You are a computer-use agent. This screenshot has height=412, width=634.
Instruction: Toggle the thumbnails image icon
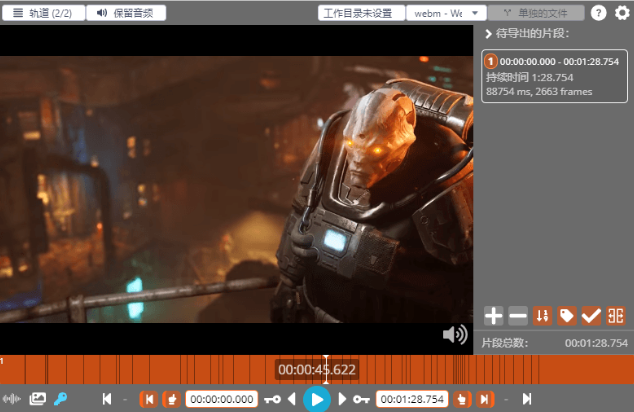pyautogui.click(x=38, y=399)
